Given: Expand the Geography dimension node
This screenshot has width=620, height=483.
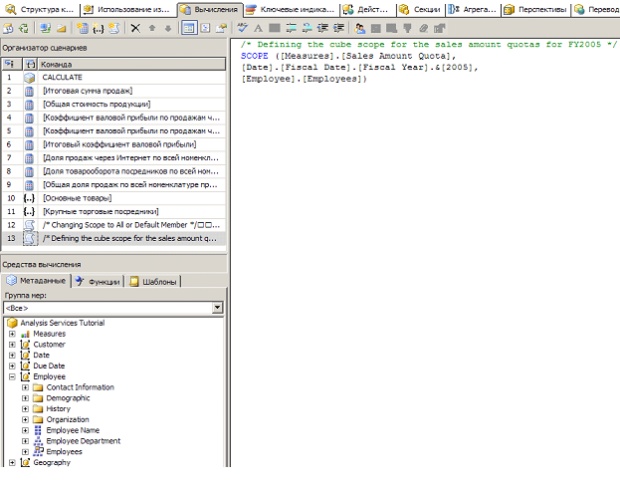Looking at the screenshot, I should (12, 463).
